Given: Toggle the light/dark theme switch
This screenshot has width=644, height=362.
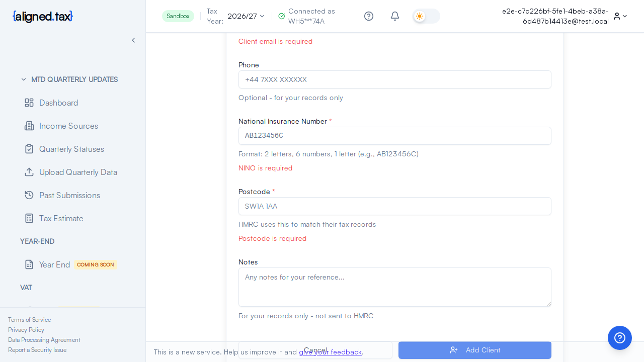Looking at the screenshot, I should tap(426, 16).
